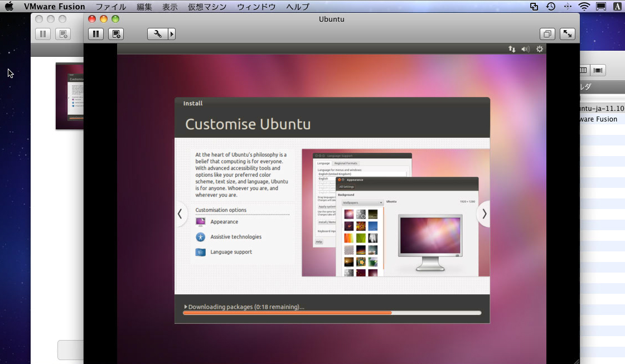
Task: Click the Customisation options heading
Action: (x=221, y=210)
